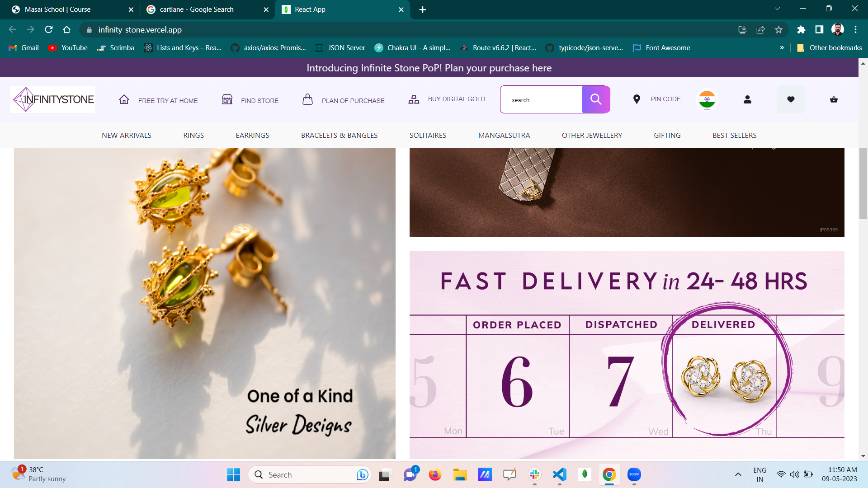The width and height of the screenshot is (868, 488).
Task: Click the Free Try At Home house icon
Action: click(x=124, y=99)
